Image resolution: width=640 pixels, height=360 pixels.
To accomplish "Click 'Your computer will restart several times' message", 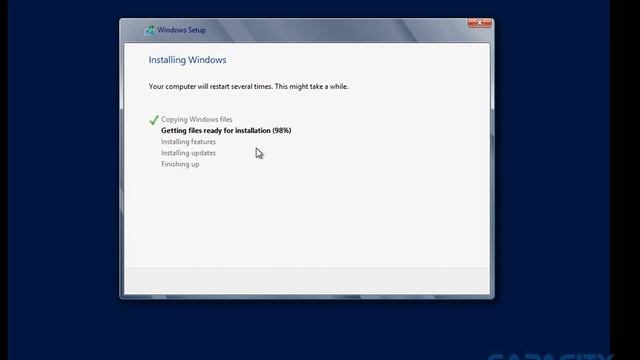I will pyautogui.click(x=249, y=87).
